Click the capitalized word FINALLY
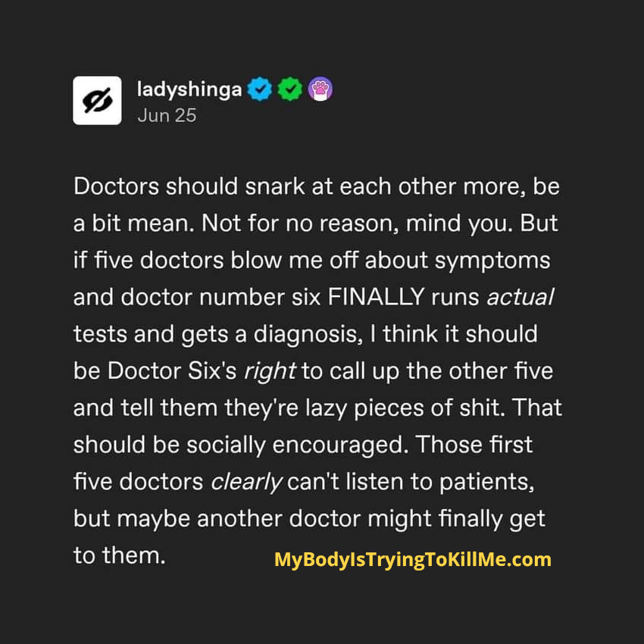 pyautogui.click(x=376, y=296)
